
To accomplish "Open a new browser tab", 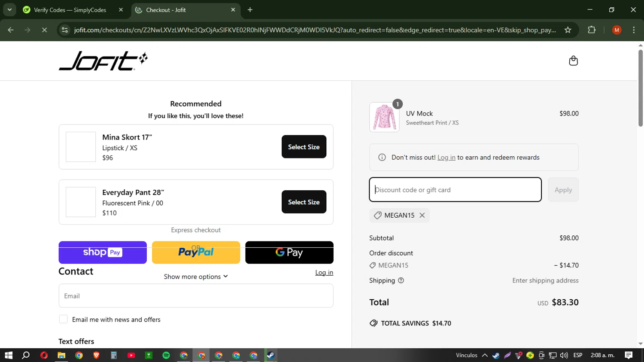I will 250,10.
